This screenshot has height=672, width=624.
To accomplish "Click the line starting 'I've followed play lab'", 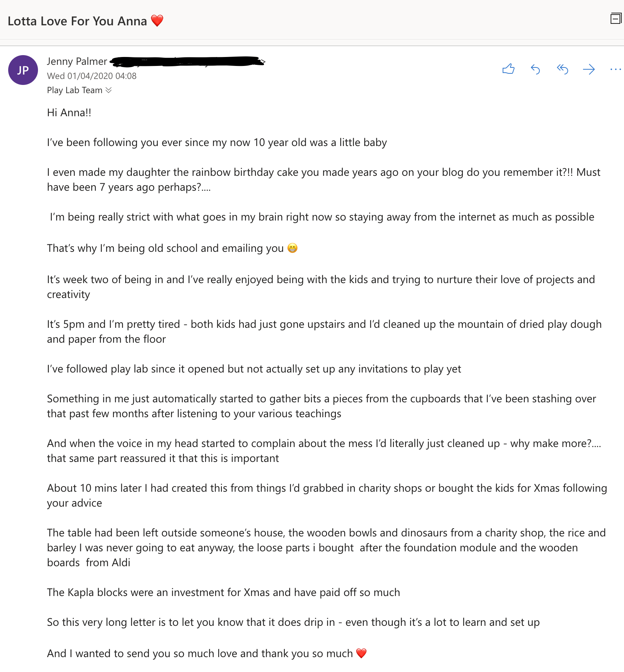I will click(254, 369).
